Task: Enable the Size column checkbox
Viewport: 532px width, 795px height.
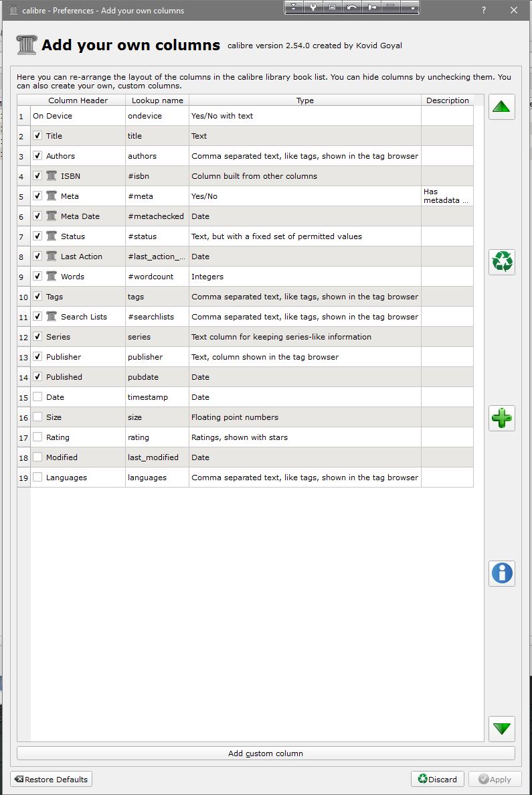Action: [x=37, y=417]
